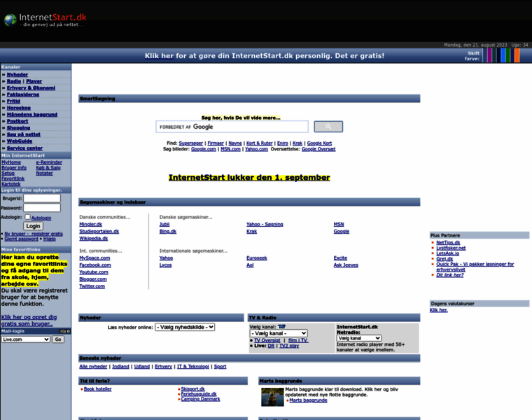The width and height of the screenshot is (532, 420).
Task: Open the InternetStart lukker den 1. september notice
Action: click(x=249, y=177)
